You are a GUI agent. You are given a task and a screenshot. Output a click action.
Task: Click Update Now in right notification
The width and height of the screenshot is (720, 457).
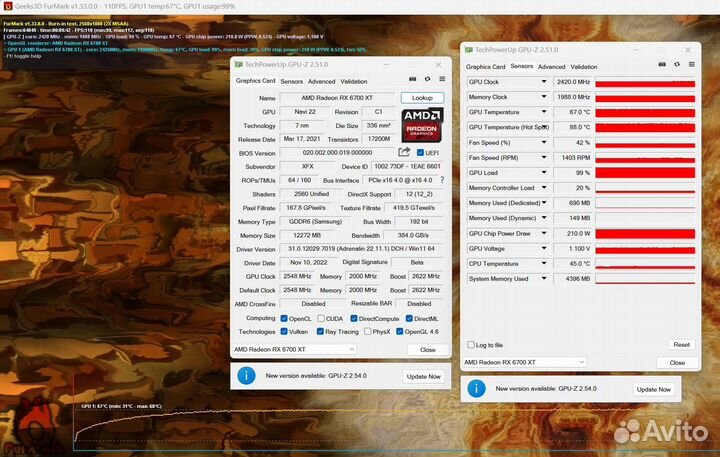click(653, 389)
